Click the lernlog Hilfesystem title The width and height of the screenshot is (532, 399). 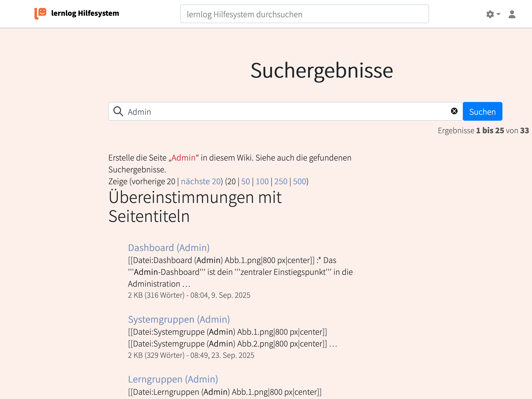tap(85, 13)
